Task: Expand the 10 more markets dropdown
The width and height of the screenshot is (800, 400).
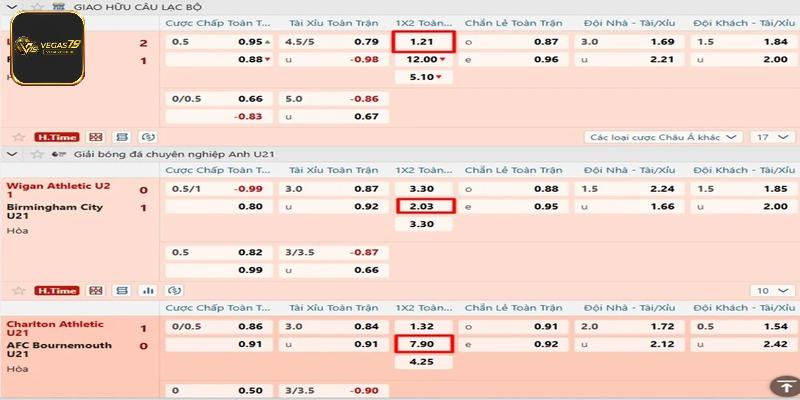Action: click(x=772, y=291)
